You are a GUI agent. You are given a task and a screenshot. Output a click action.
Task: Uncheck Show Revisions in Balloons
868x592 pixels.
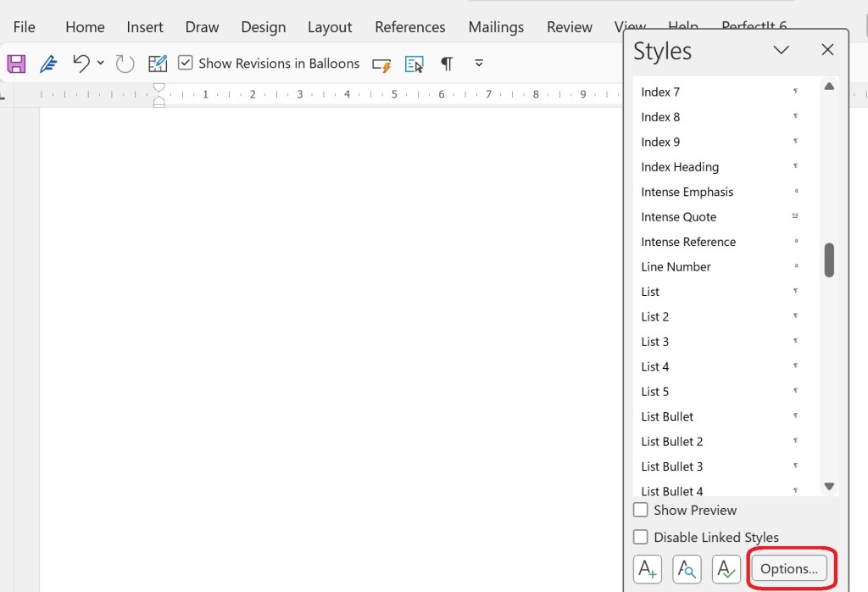(x=186, y=64)
